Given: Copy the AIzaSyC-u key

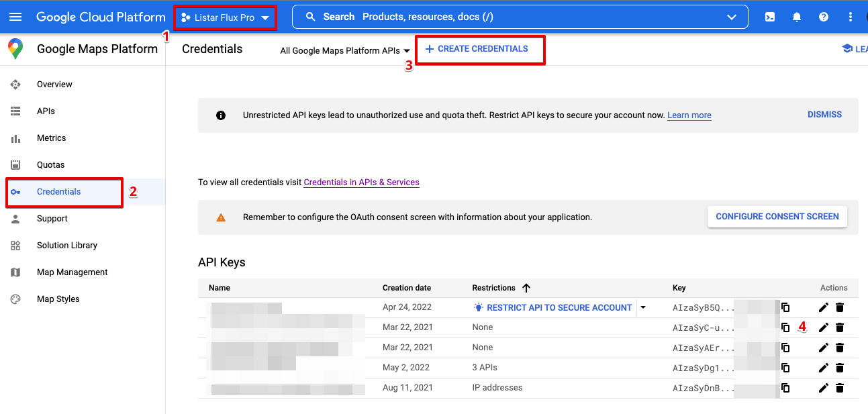Looking at the screenshot, I should [x=785, y=327].
